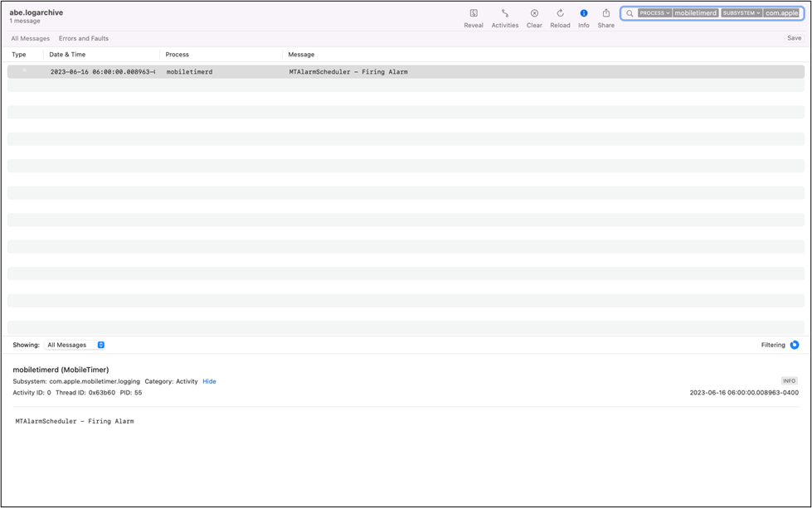
Task: Clear the log with the Clear icon
Action: [x=534, y=14]
